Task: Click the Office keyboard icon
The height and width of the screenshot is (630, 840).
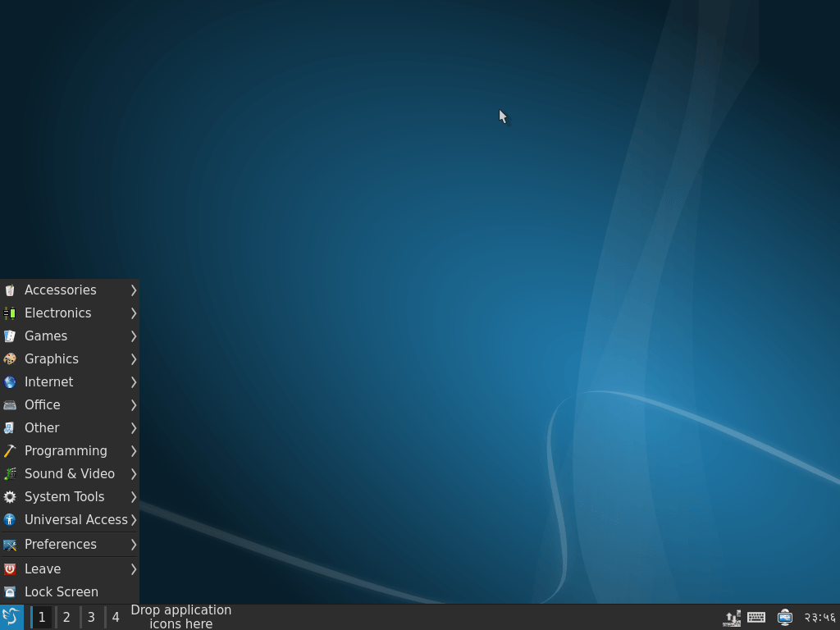Action: click(x=10, y=405)
